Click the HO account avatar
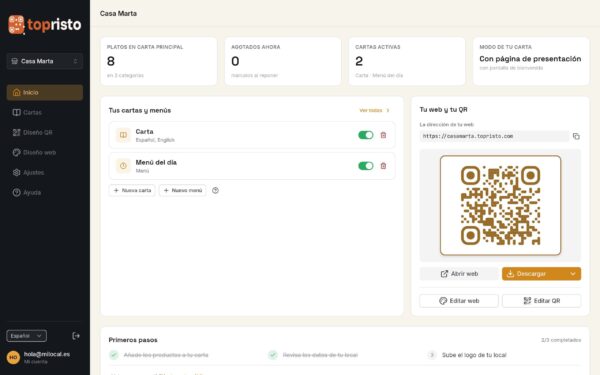The height and width of the screenshot is (375, 600). point(13,357)
